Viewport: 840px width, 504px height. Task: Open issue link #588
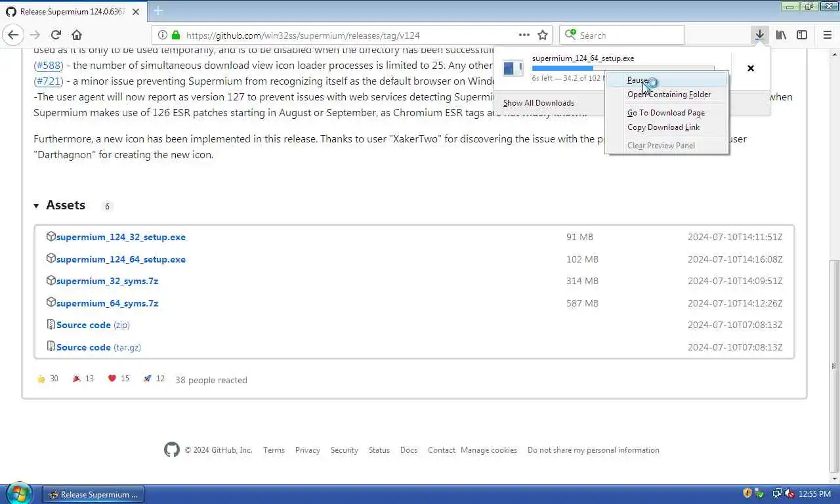point(48,65)
